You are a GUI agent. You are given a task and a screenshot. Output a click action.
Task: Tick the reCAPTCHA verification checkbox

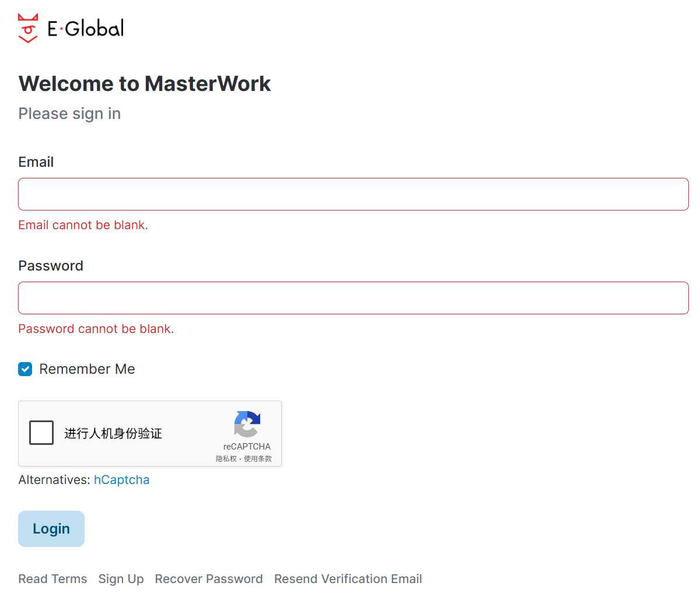(x=41, y=433)
